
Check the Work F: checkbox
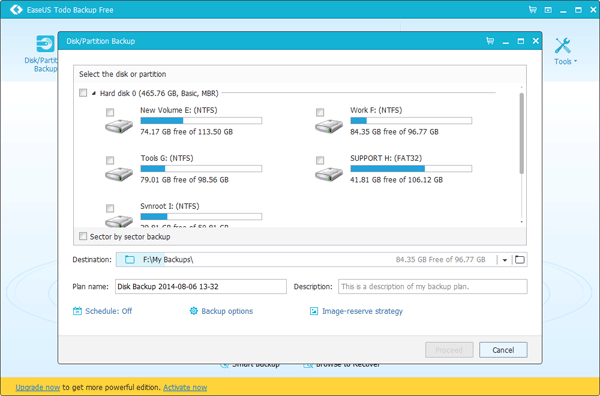point(320,112)
